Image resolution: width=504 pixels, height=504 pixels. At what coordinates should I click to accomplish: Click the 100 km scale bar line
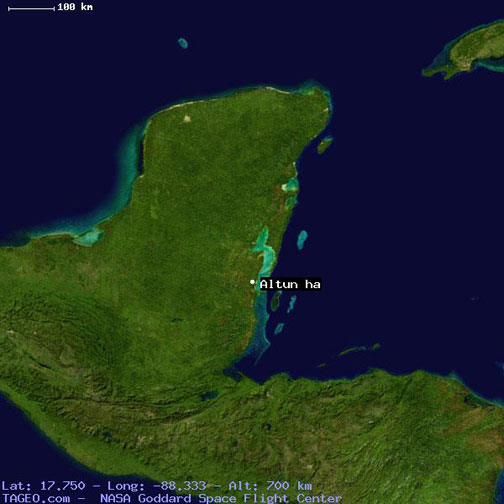coord(31,9)
